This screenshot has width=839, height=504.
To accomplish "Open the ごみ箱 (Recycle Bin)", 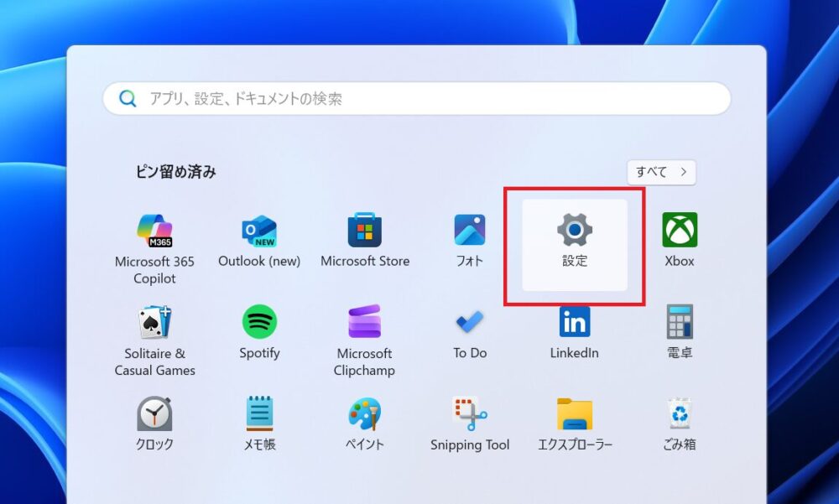I will pyautogui.click(x=680, y=415).
